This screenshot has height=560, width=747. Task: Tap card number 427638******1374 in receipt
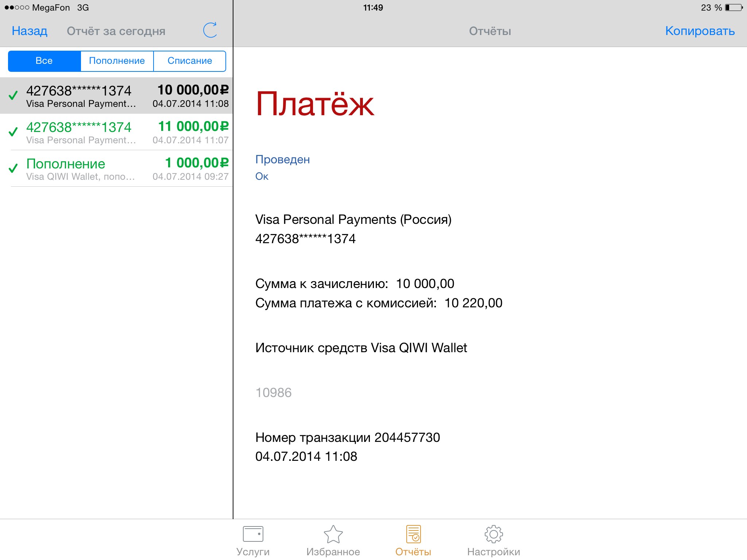point(305,239)
